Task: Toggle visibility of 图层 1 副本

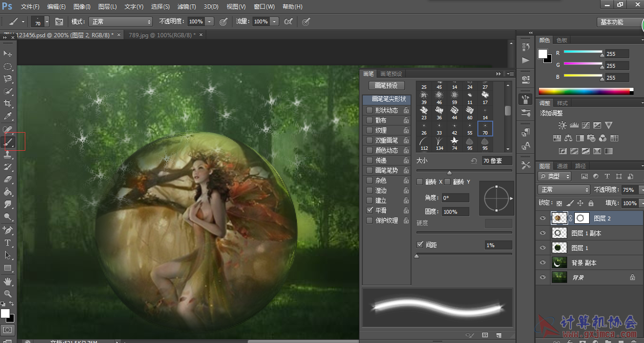Action: click(x=542, y=233)
